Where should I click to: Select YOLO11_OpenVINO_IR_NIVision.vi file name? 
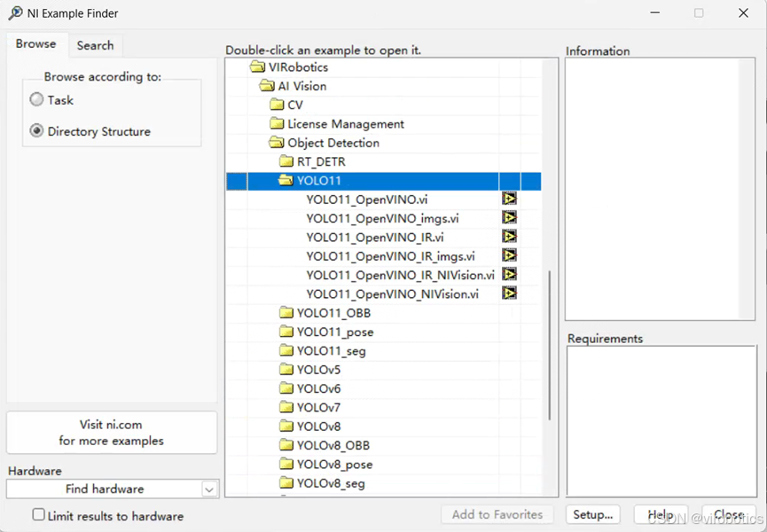pyautogui.click(x=401, y=275)
